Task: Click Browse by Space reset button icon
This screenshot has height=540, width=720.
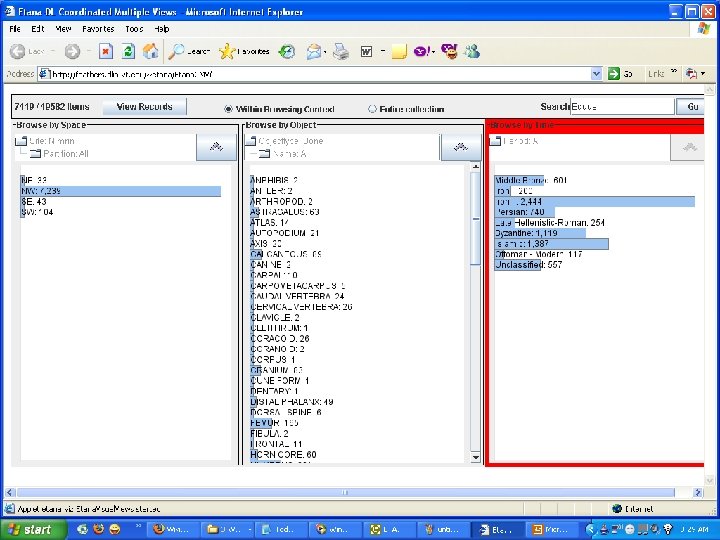Action: (x=216, y=147)
